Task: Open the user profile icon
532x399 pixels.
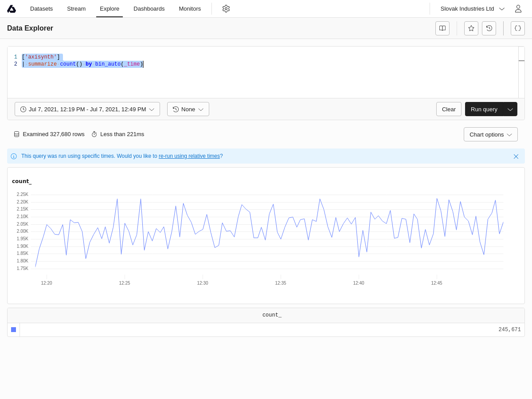Action: 518,9
